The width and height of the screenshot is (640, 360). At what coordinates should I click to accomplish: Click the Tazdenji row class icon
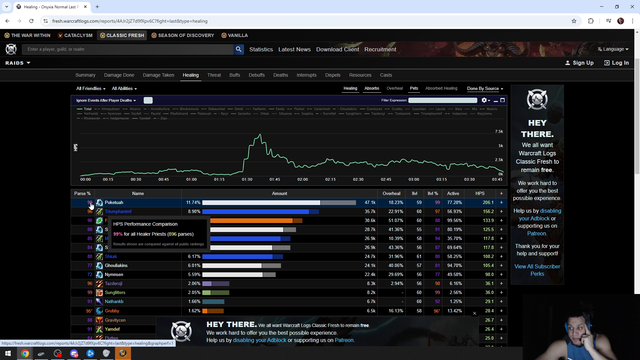(99, 284)
